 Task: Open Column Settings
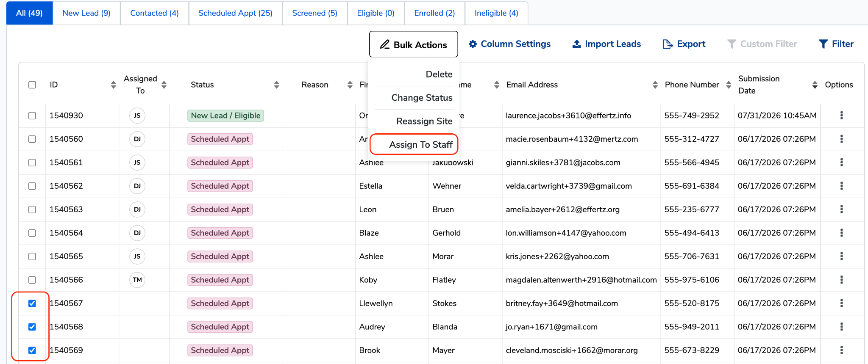tap(510, 44)
